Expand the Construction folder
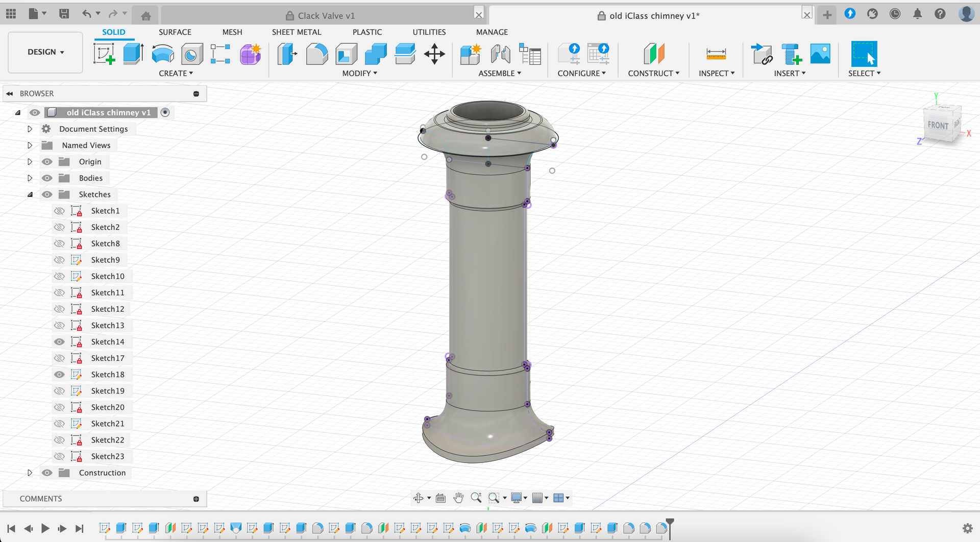Image resolution: width=980 pixels, height=542 pixels. tap(30, 473)
